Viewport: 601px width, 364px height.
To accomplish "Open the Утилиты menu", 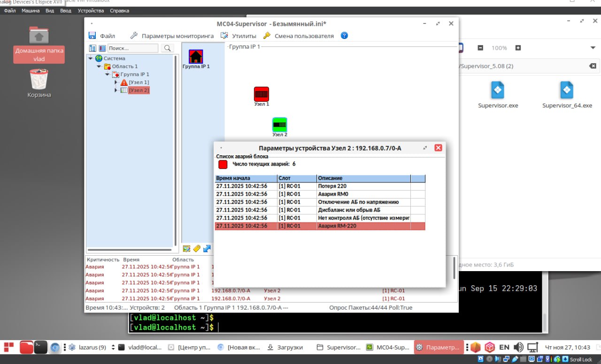I will tap(239, 36).
